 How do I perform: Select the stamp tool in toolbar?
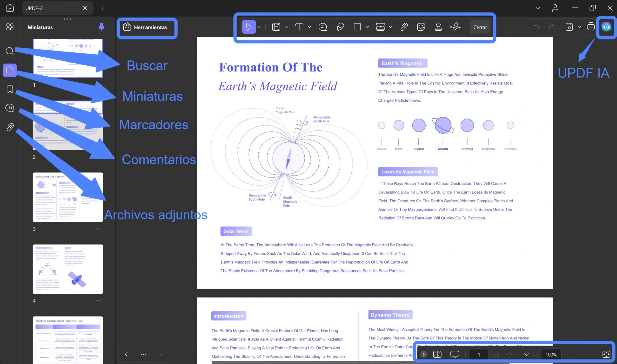[438, 27]
